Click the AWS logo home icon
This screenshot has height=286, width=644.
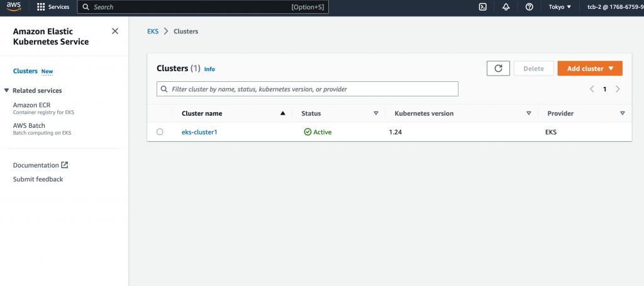14,7
